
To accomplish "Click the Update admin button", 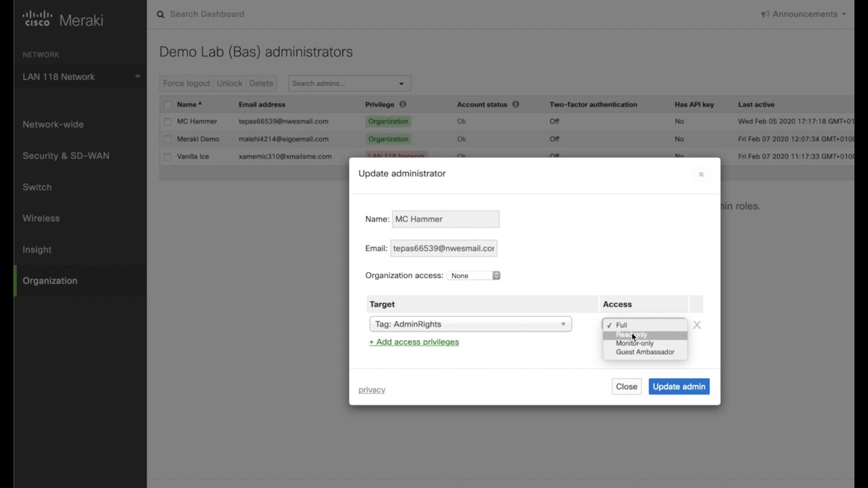I will pyautogui.click(x=679, y=386).
